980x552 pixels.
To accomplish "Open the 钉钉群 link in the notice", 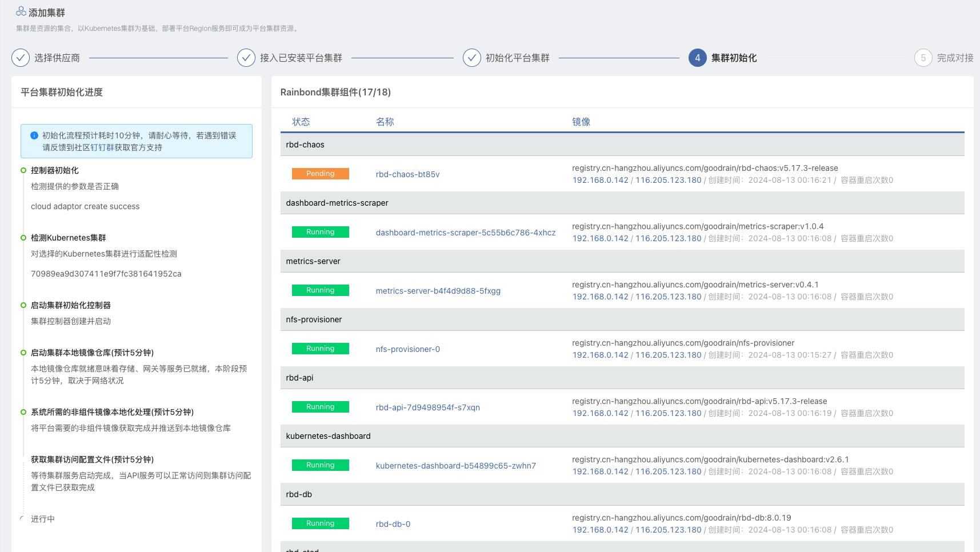I will [x=102, y=147].
